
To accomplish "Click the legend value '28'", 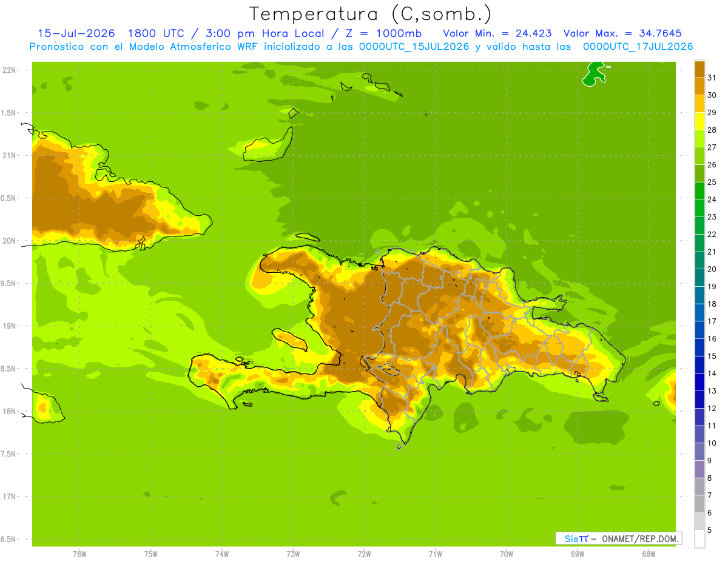I will (x=712, y=130).
